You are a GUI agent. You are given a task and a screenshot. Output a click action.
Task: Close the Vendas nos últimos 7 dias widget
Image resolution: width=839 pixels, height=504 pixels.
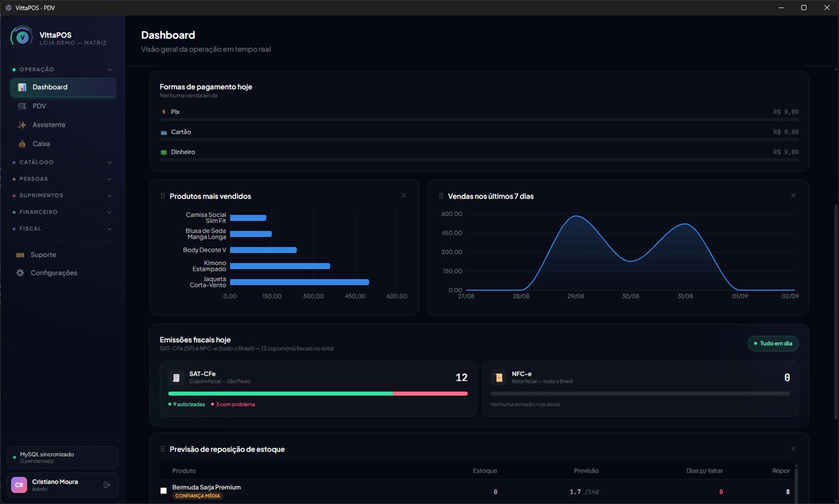(x=793, y=195)
